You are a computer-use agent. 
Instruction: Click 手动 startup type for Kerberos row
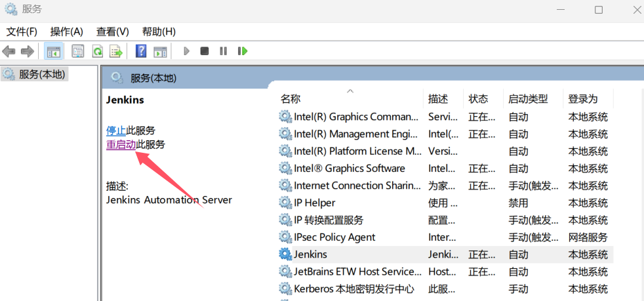(518, 289)
